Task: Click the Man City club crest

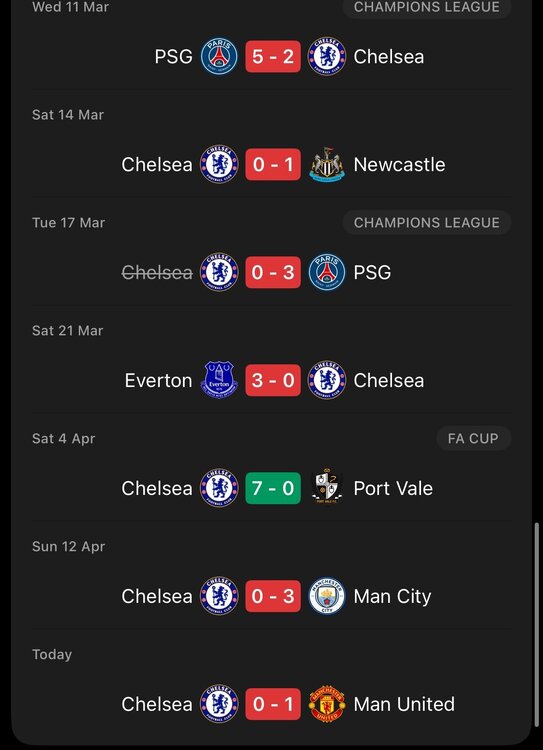Action: tap(327, 596)
